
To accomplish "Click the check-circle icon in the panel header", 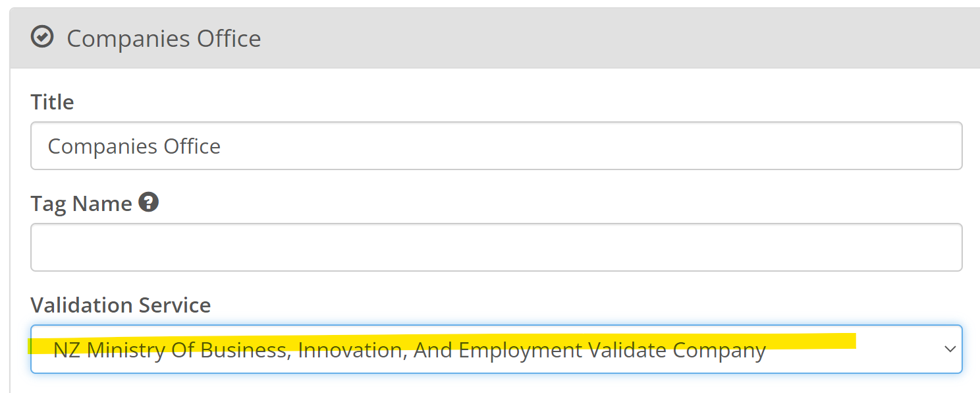I will tap(42, 37).
